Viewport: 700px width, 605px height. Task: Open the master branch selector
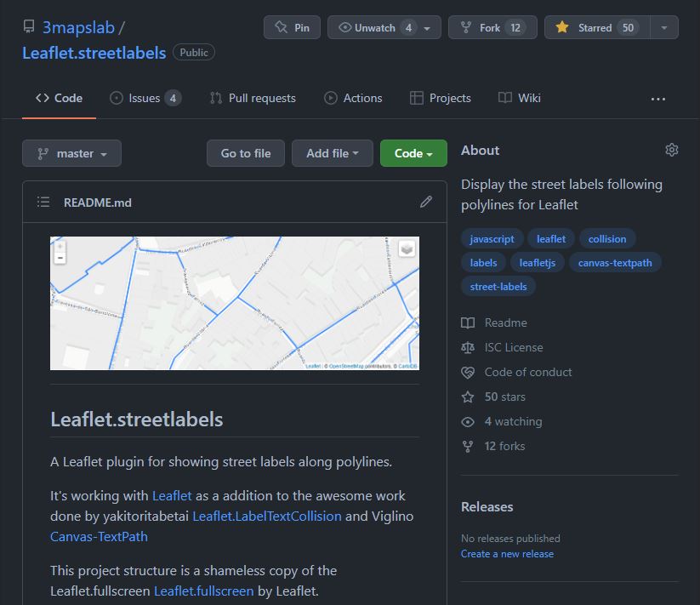click(71, 153)
